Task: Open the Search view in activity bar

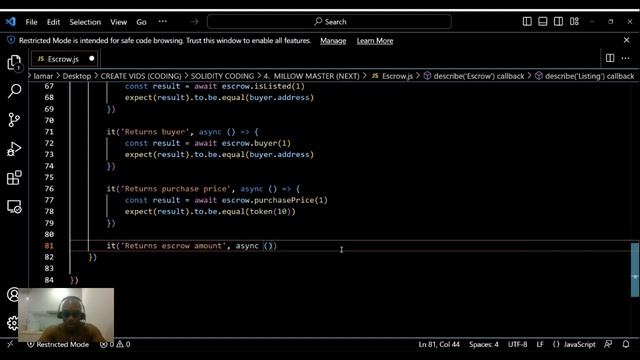Action: tap(14, 91)
